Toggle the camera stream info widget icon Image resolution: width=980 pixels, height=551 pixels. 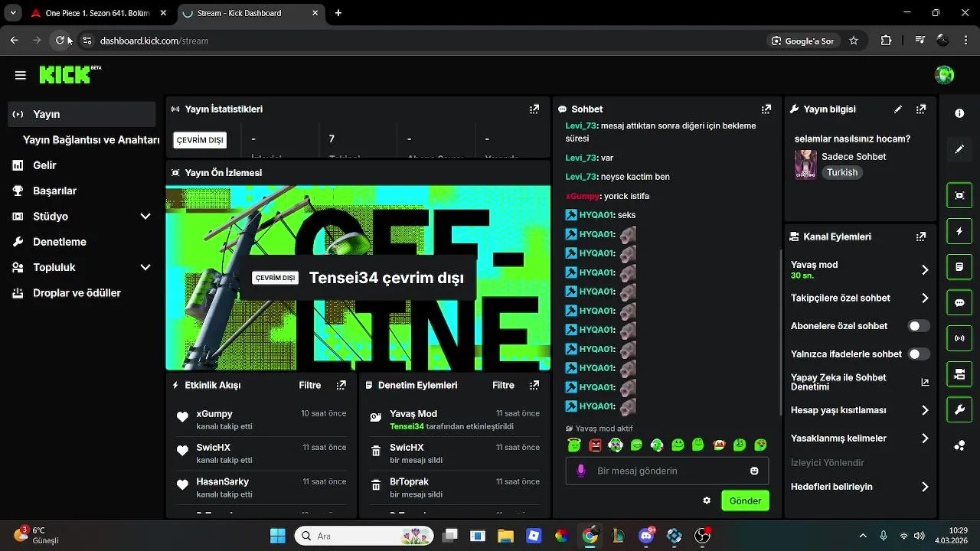[x=959, y=374]
